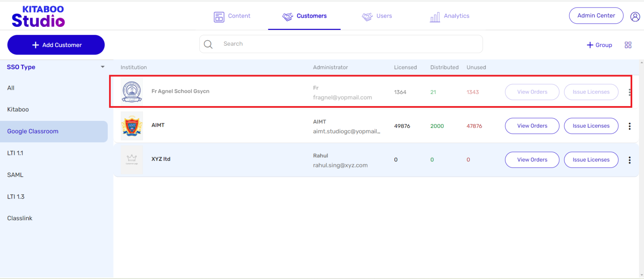Click the Add Customer button

point(56,45)
